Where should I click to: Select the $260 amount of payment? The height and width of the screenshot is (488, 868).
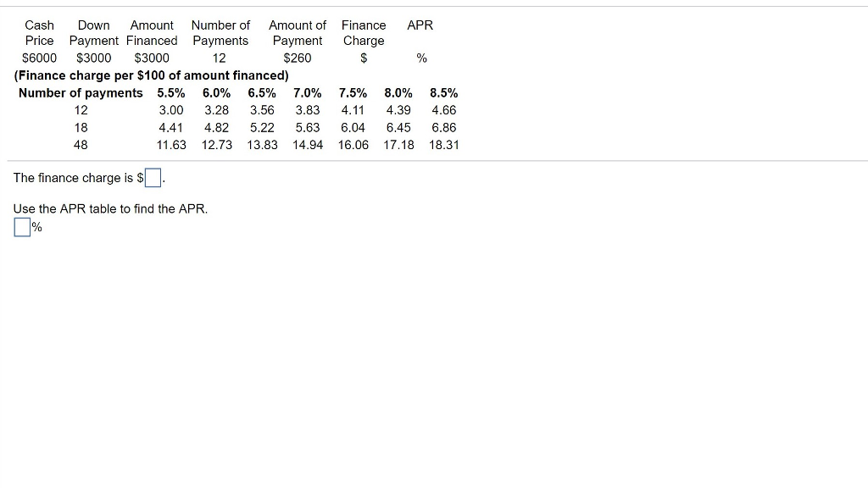tap(297, 58)
